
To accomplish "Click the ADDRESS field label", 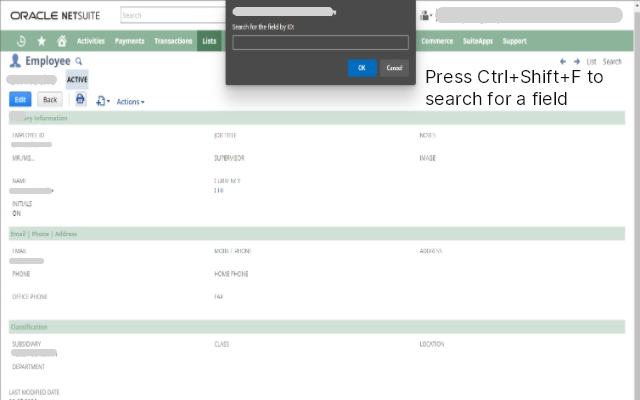I will tap(431, 251).
